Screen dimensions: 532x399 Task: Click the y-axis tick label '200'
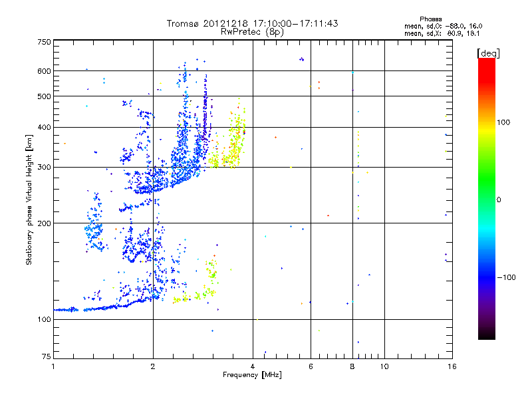(44, 223)
